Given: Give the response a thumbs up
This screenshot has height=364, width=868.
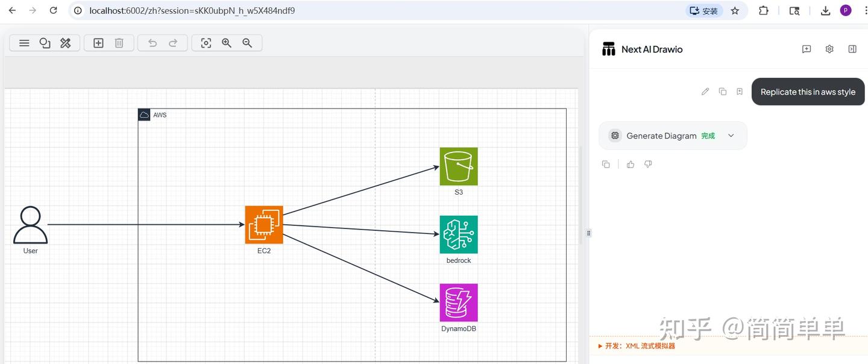Looking at the screenshot, I should pos(631,165).
